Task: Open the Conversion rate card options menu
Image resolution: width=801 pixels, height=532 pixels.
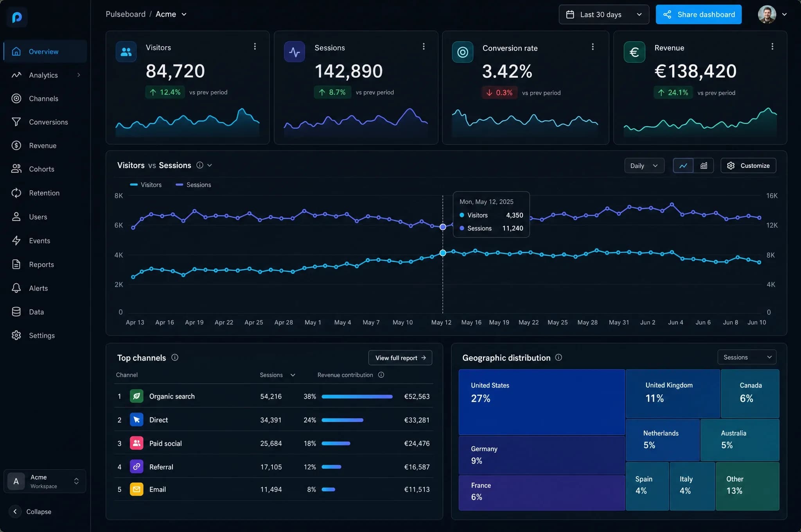Action: point(593,47)
